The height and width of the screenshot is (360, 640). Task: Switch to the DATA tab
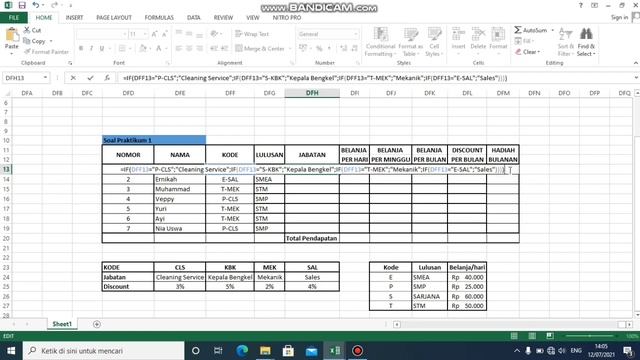(193, 18)
